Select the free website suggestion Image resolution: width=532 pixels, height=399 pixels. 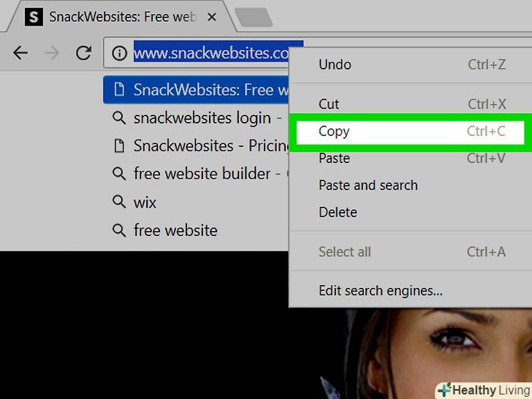(x=196, y=230)
